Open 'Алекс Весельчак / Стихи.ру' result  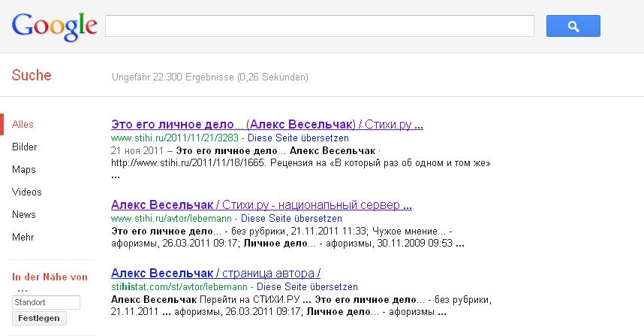261,204
